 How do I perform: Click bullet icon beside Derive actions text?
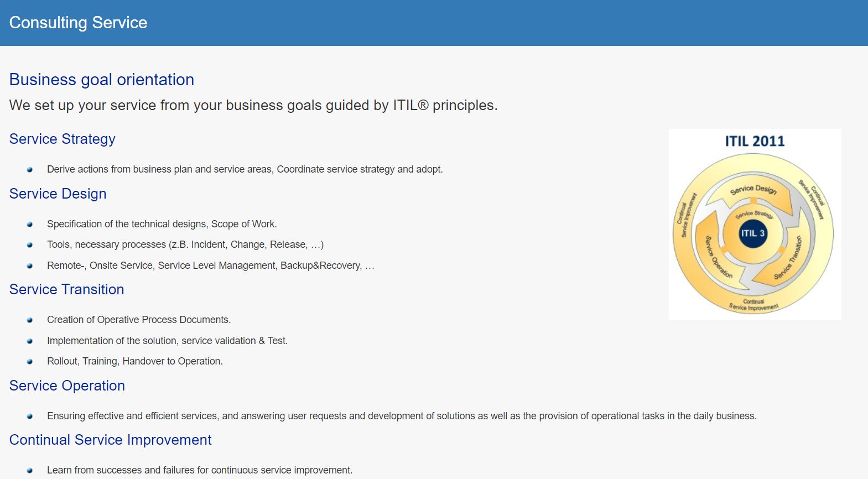[30, 170]
